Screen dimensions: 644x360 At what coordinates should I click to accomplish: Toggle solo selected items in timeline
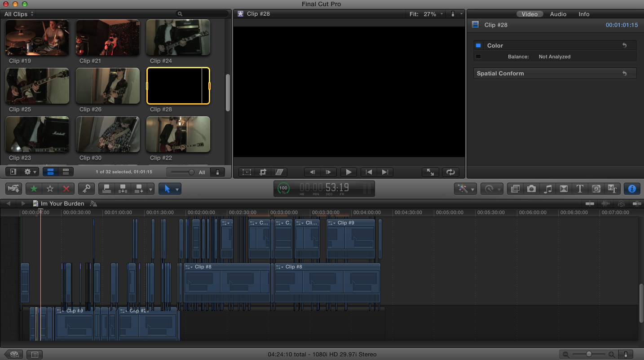coord(621,204)
